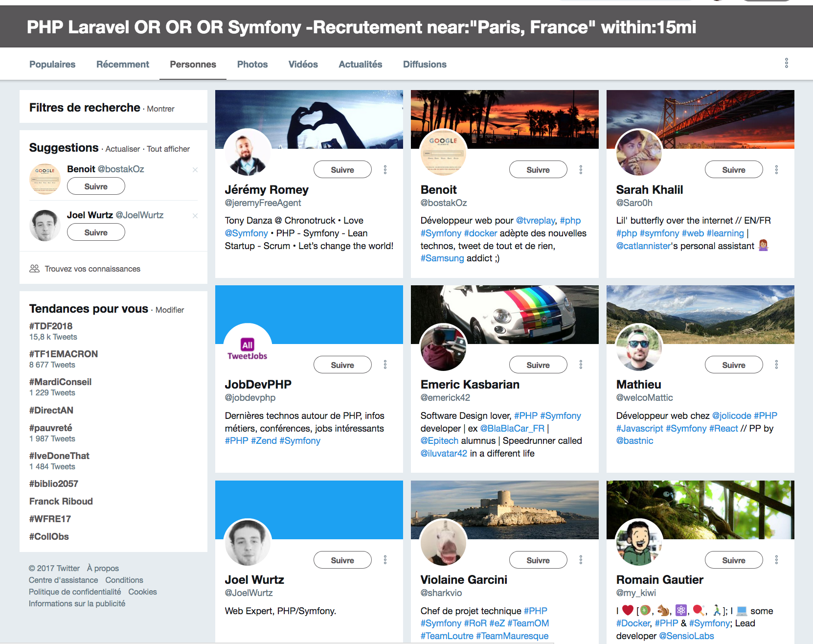Switch to the Photos tab

[x=252, y=64]
